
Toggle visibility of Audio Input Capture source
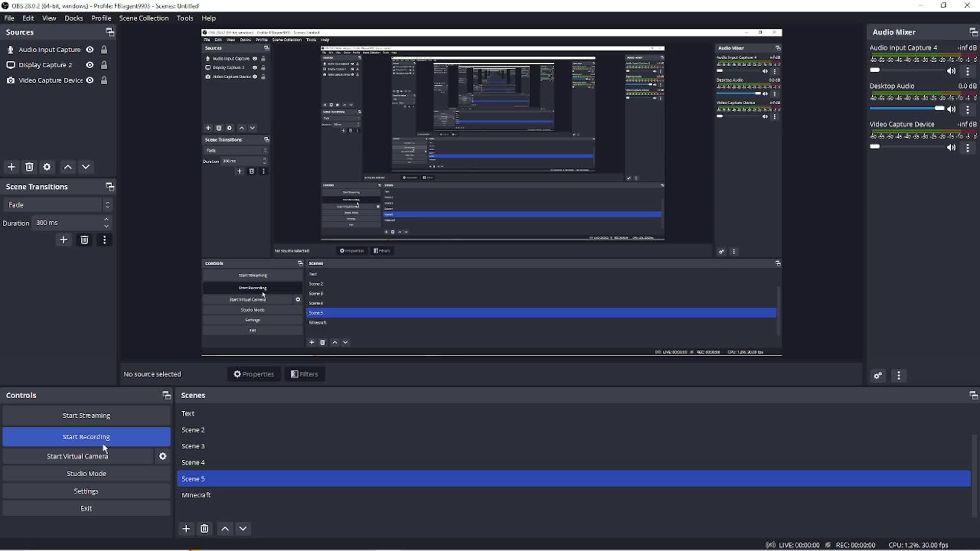coord(90,49)
